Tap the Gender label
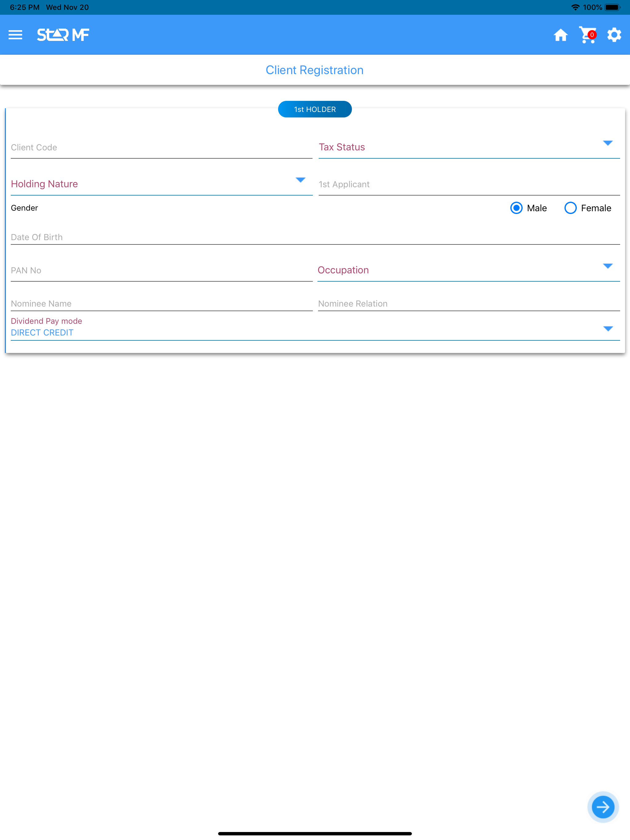This screenshot has width=630, height=840. 24,208
